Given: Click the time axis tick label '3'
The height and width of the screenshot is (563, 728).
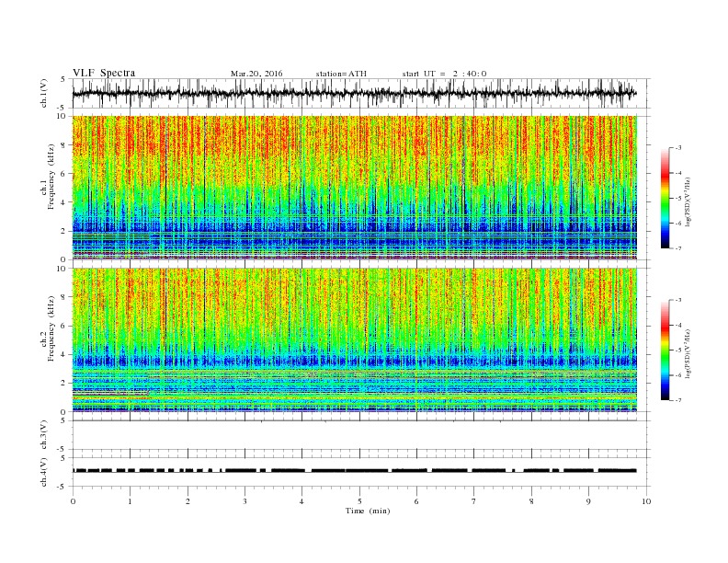Looking at the screenshot, I should click(245, 501).
